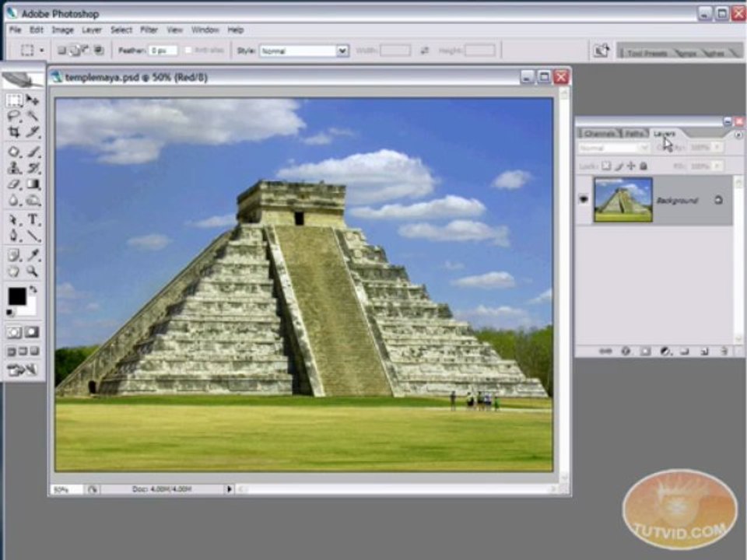This screenshot has width=747, height=560.
Task: Open the Filter menu
Action: pos(149,30)
